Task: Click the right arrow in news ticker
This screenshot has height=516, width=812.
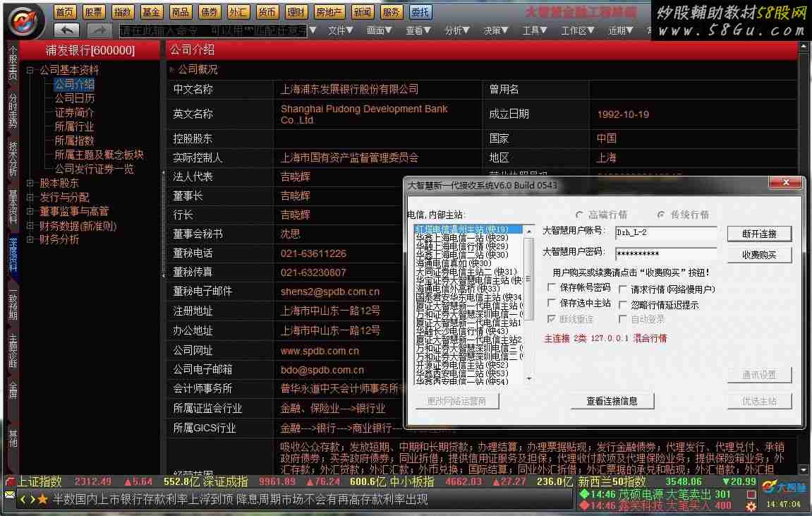Action: click(x=32, y=500)
